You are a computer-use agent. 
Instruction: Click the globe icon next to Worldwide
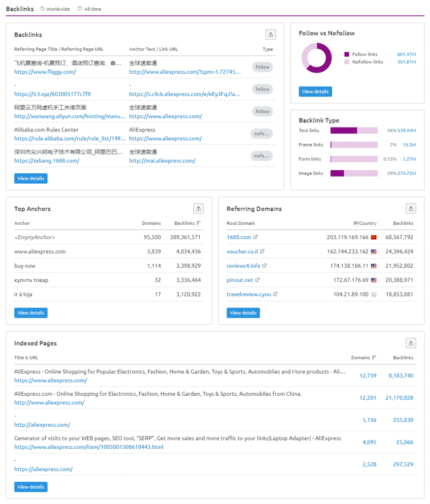pyautogui.click(x=42, y=9)
